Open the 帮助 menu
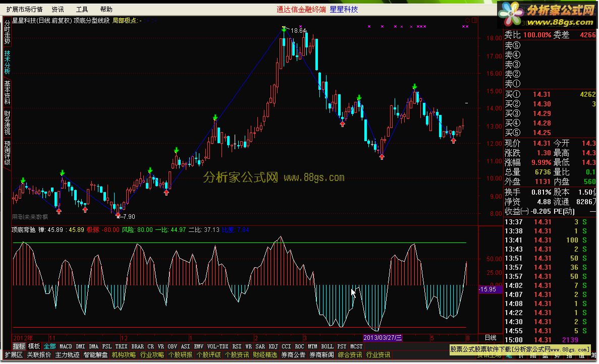This screenshot has height=364, width=599. 106,9
